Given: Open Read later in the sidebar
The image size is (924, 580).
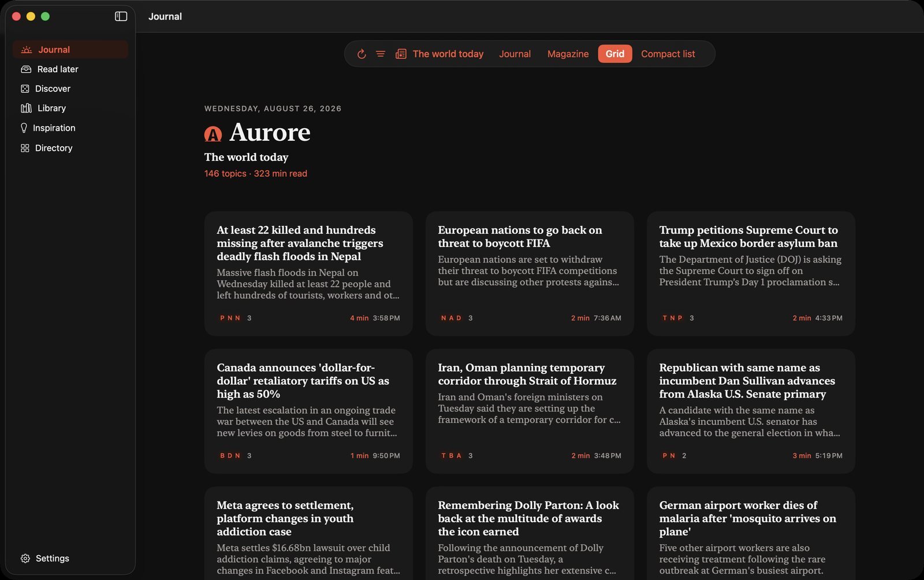Looking at the screenshot, I should point(70,69).
